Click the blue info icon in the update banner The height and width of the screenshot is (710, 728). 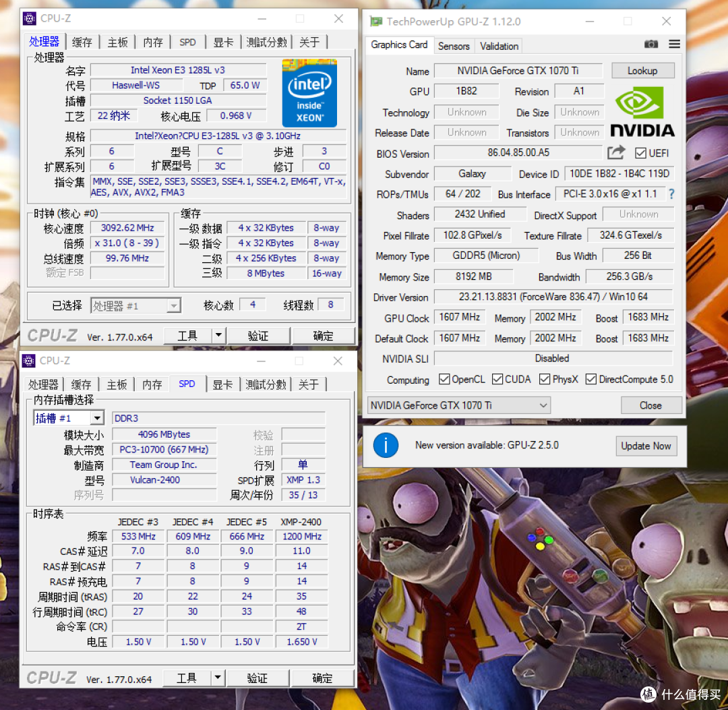click(x=386, y=446)
